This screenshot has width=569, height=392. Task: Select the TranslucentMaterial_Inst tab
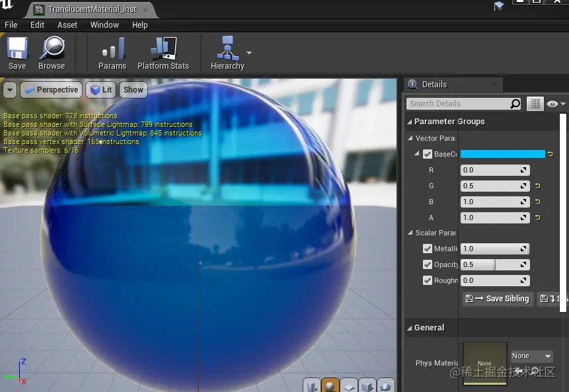(x=92, y=9)
